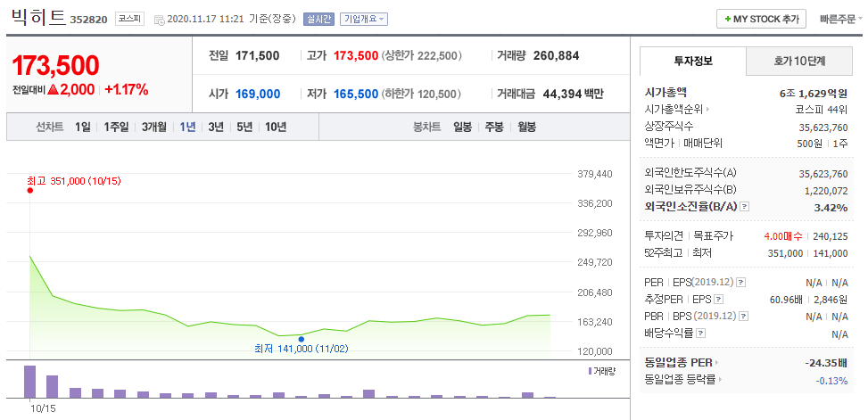Click the 거래량 value 260,884

[x=557, y=55]
